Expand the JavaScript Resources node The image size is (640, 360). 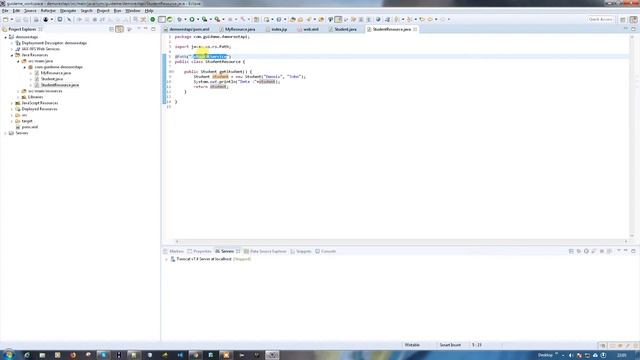coord(12,103)
